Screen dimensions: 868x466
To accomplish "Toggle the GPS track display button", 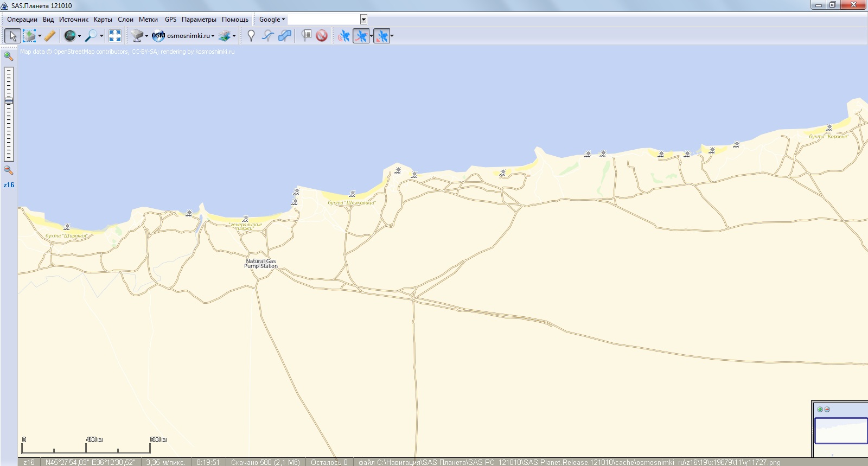I will (361, 36).
